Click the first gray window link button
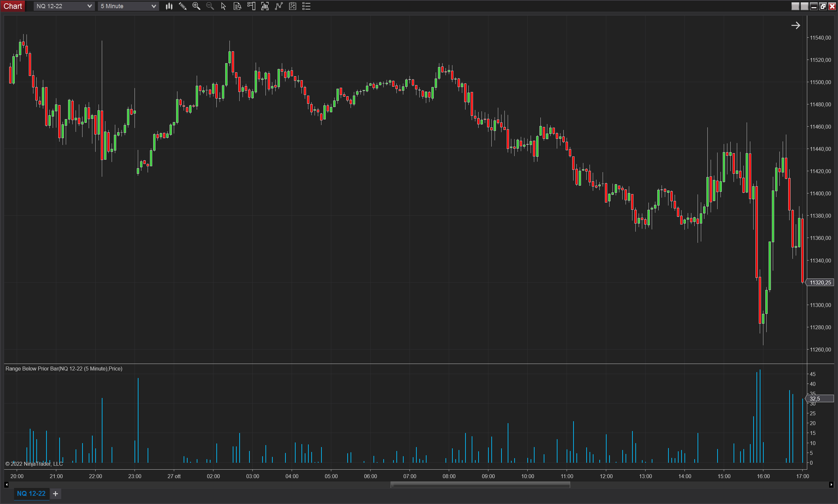This screenshot has height=504, width=838. click(x=795, y=6)
